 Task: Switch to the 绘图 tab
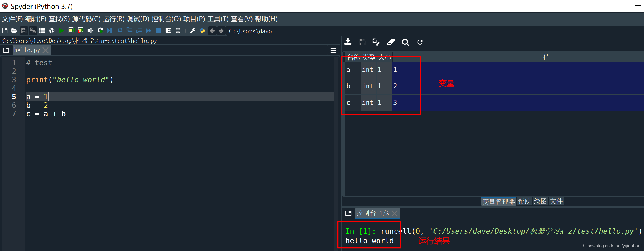point(540,201)
